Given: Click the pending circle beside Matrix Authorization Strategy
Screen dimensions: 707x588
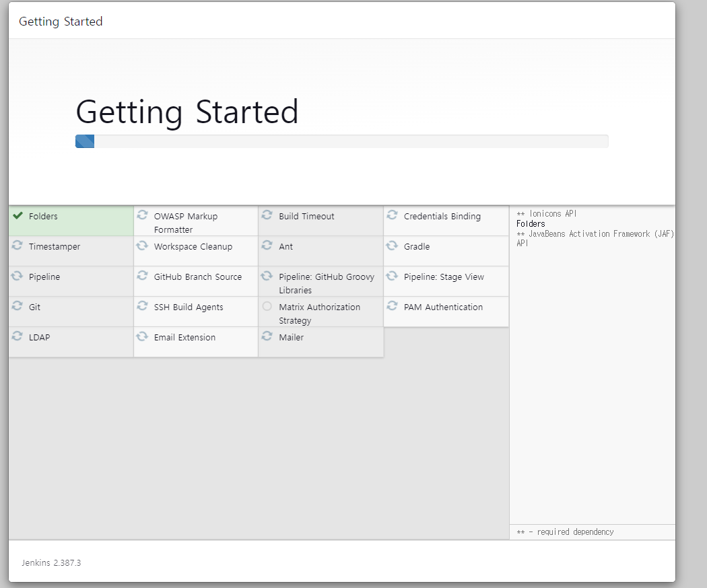Looking at the screenshot, I should click(267, 306).
